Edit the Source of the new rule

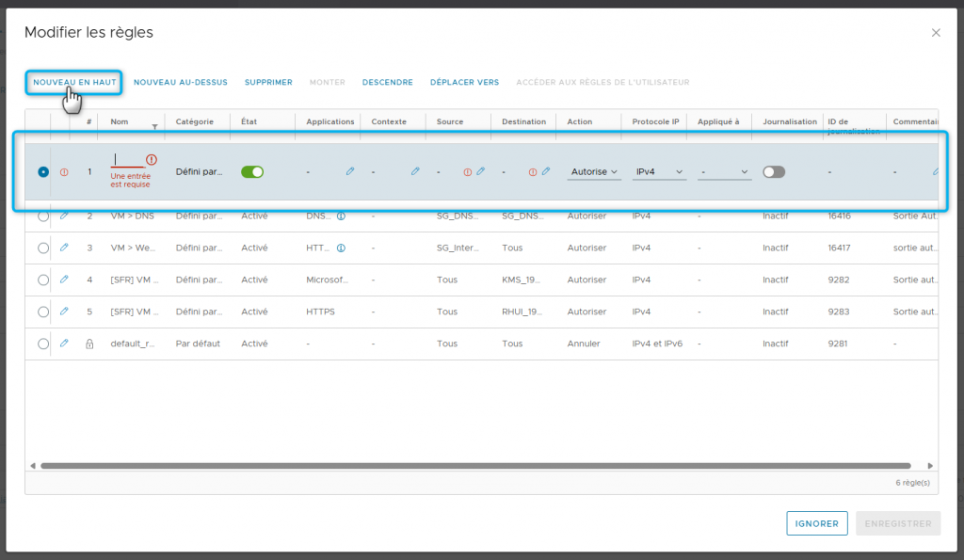click(x=480, y=172)
